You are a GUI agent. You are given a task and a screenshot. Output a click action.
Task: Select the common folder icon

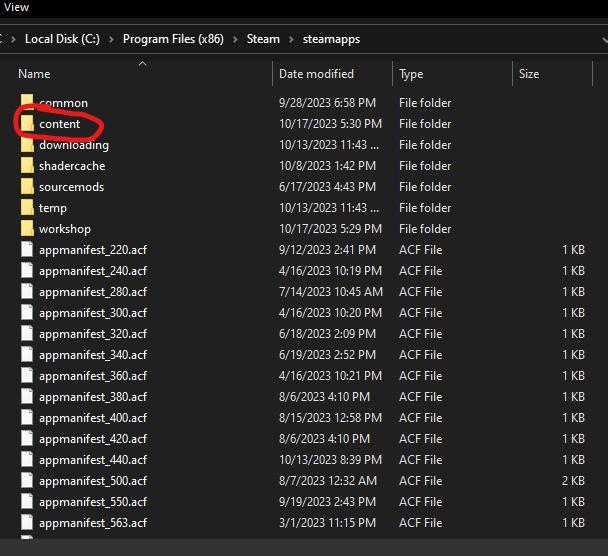click(x=27, y=103)
